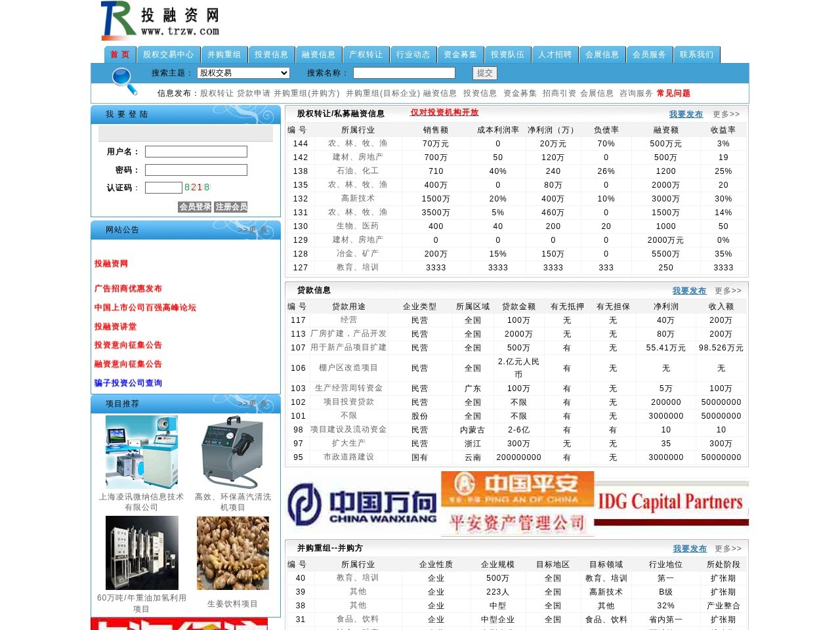Click the 咨询服务 link
Screen dimensions: 840x630
636,93
